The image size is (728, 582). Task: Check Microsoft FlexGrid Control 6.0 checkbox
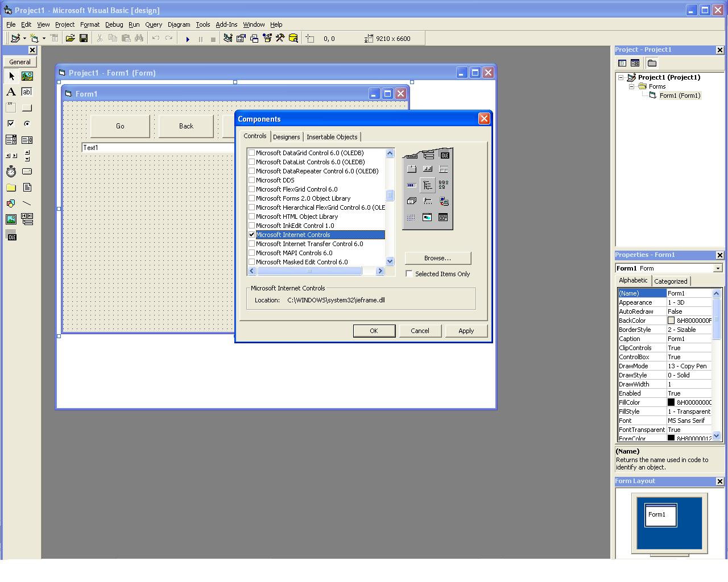coord(251,189)
